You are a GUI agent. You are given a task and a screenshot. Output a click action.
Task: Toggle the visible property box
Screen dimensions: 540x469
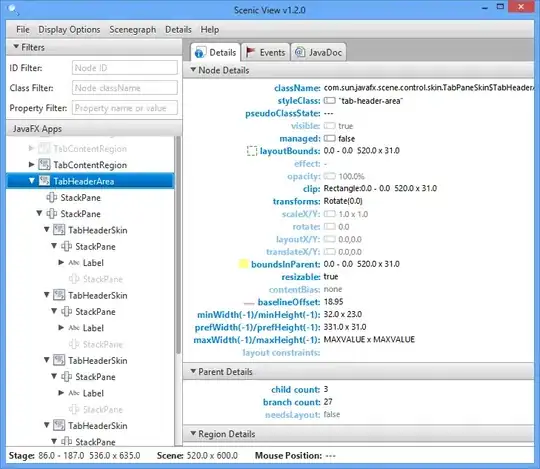330,126
